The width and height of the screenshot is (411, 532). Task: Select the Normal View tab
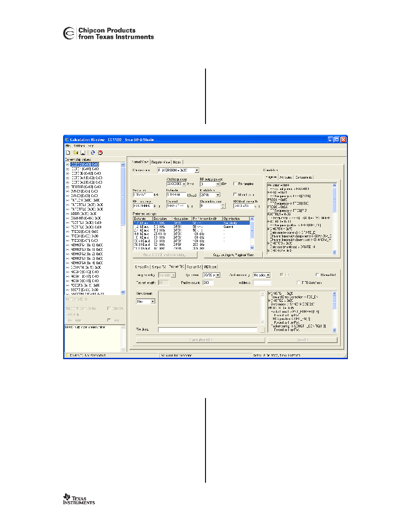tap(140, 162)
